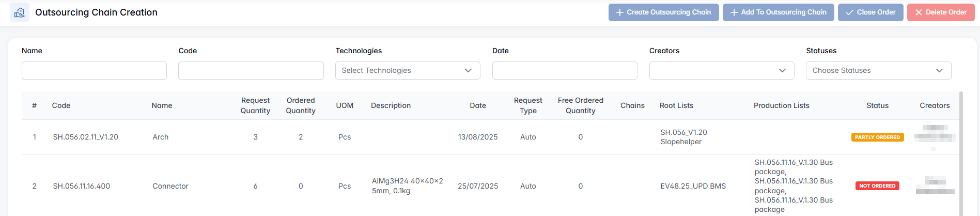The image size is (980, 216).
Task: Click the Outsourcing Chain Creation page icon
Action: point(20,12)
